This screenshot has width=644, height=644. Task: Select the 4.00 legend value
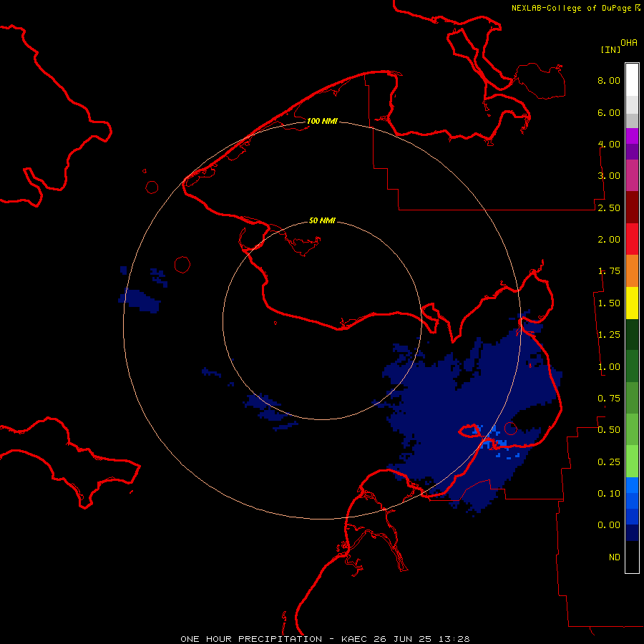[x=609, y=144]
